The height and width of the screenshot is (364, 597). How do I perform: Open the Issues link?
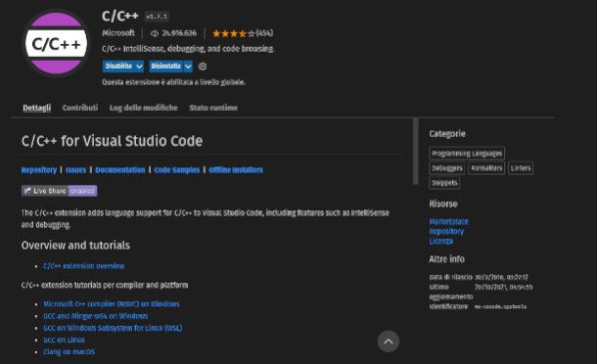[75, 170]
